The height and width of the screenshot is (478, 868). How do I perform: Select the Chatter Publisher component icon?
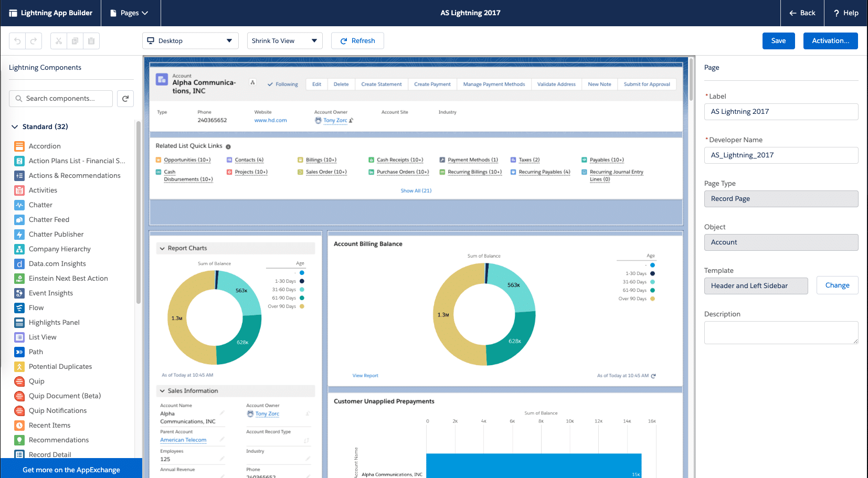pos(19,235)
